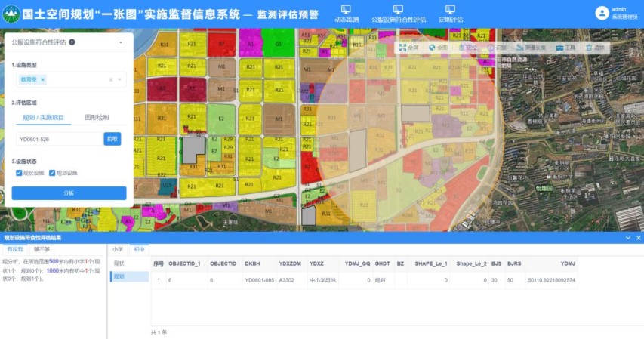Expand the 设施类型 dropdown arrow
Viewport: 644px width, 339px height.
pos(119,79)
